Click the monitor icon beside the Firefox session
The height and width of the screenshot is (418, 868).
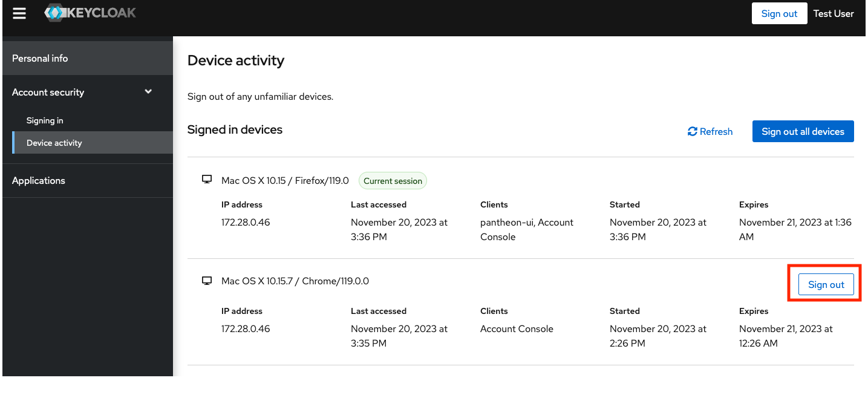click(207, 180)
